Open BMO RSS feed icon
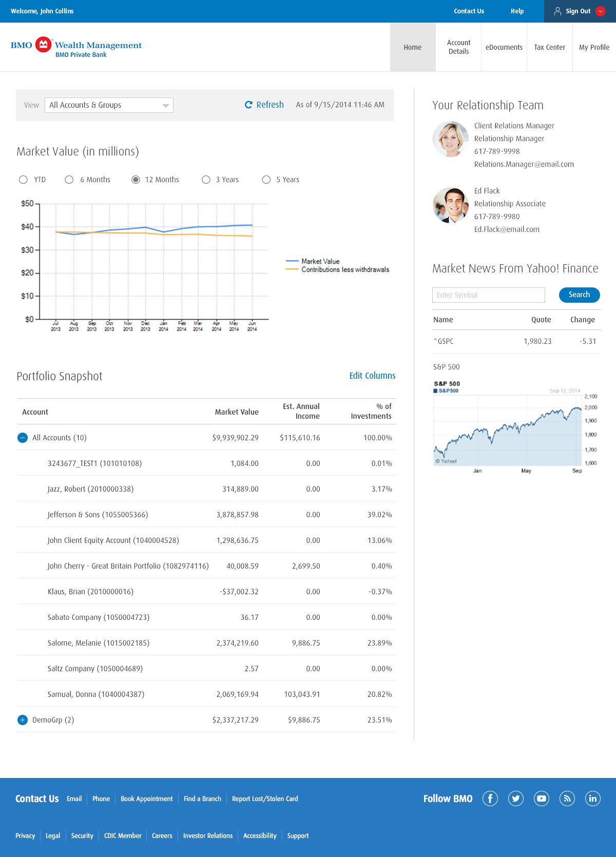This screenshot has height=857, width=616. pos(567,798)
